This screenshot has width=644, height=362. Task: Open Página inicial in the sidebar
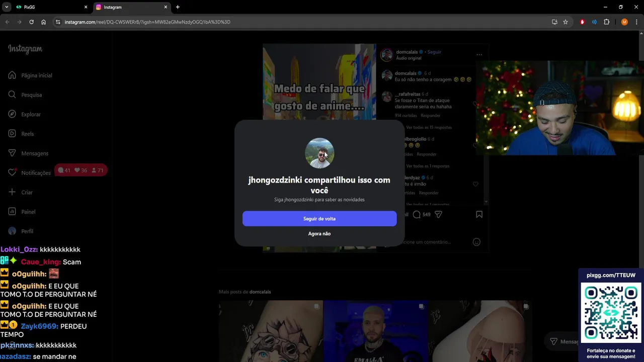[30, 75]
